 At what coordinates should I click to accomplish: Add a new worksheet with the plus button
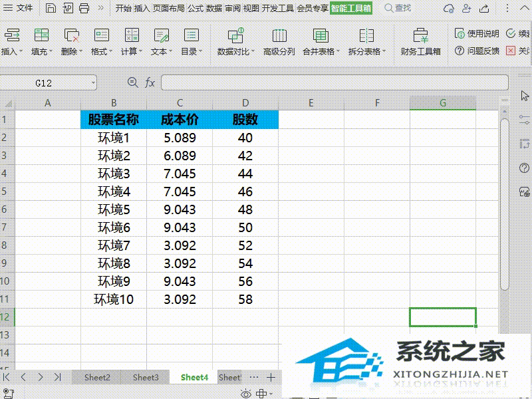(x=271, y=377)
